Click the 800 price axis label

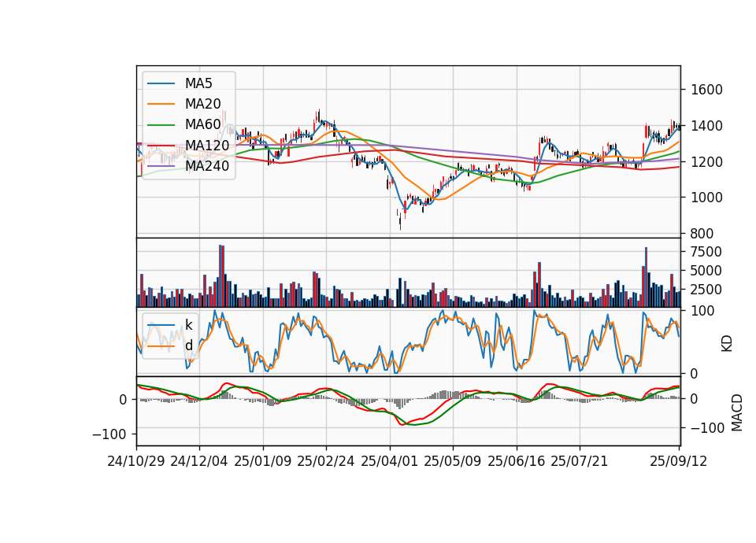click(702, 234)
